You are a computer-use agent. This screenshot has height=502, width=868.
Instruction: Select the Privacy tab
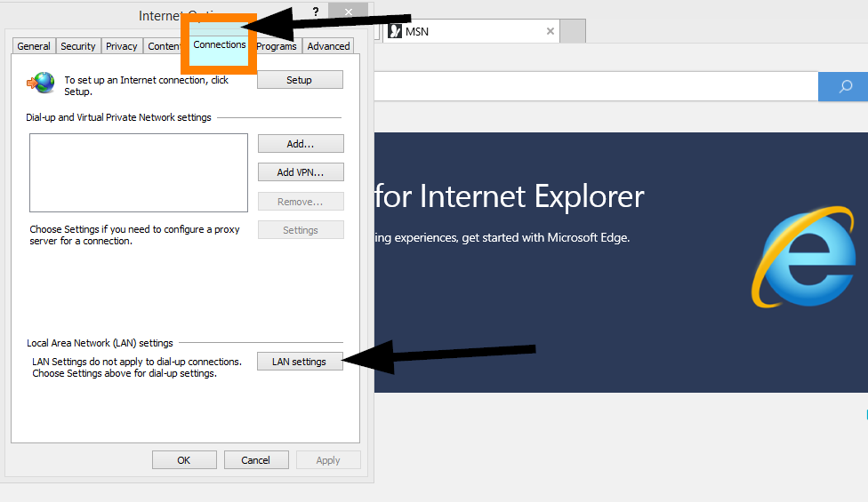tap(122, 46)
